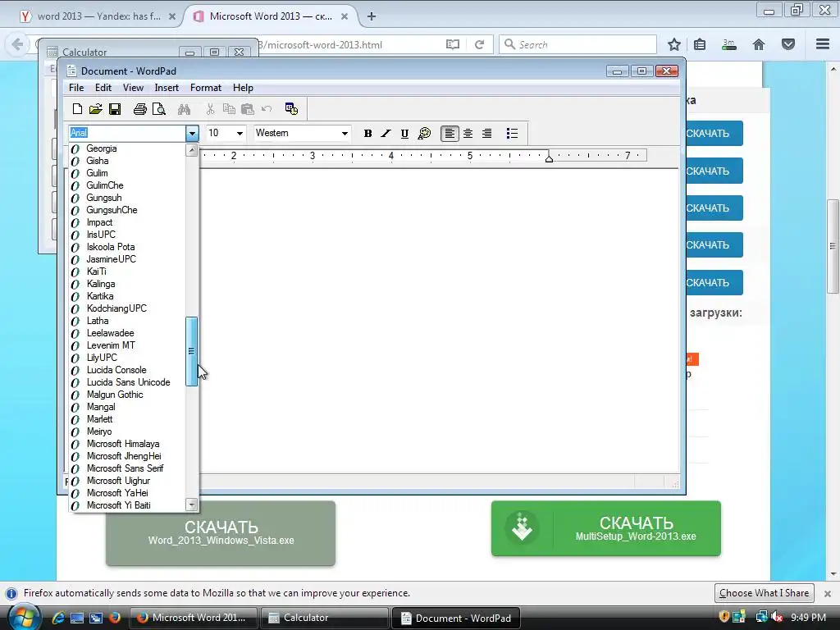Open the Format menu
The image size is (840, 630).
point(206,88)
